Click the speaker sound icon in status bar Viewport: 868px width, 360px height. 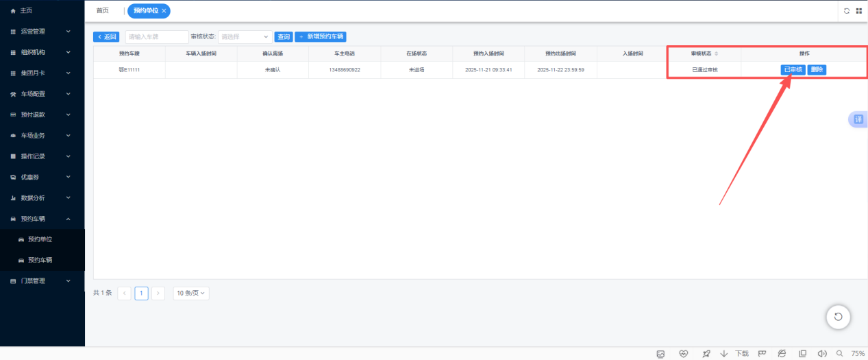pyautogui.click(x=822, y=354)
